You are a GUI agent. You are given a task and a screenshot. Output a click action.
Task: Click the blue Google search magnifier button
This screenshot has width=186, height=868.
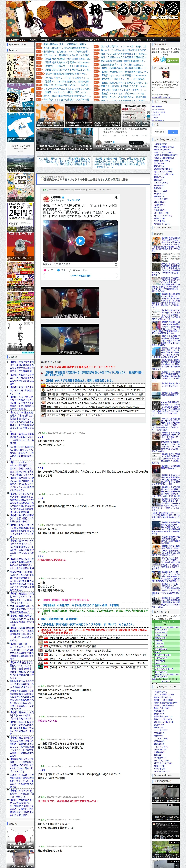tap(173, 132)
